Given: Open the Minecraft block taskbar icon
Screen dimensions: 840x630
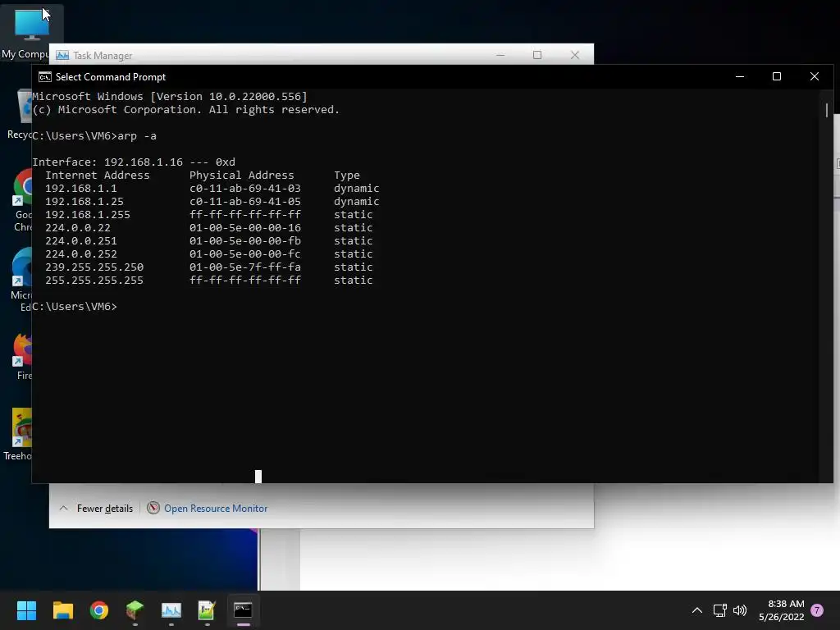Looking at the screenshot, I should [x=135, y=610].
